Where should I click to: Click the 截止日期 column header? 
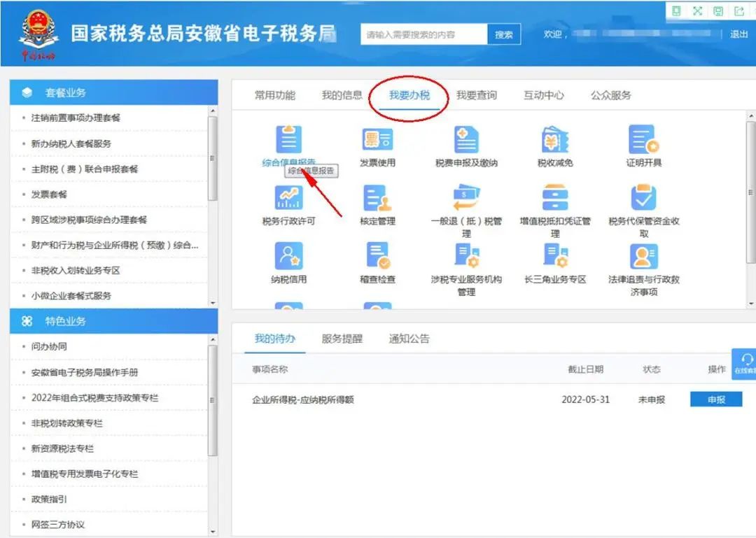(585, 369)
